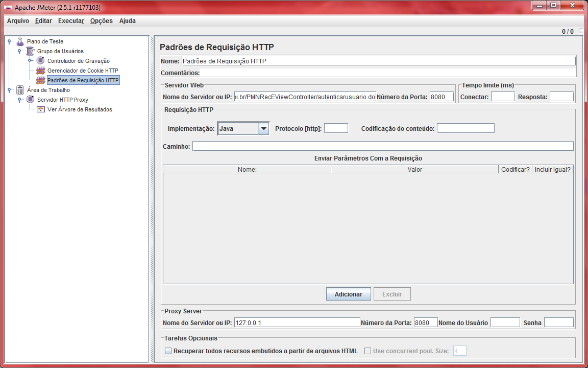Click the Ver Árvore de Resultados icon

point(40,110)
